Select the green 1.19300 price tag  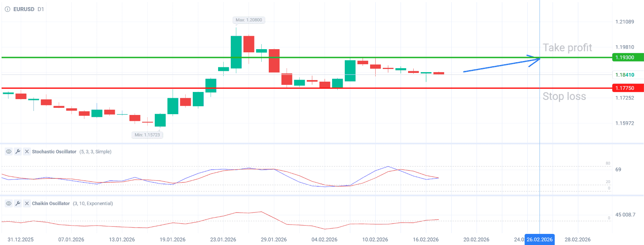click(627, 57)
